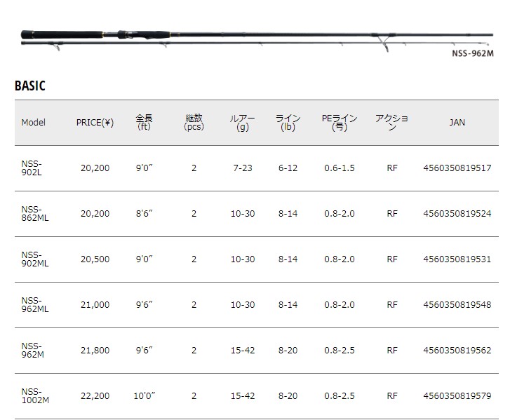Click the 7-23 lure weight value
The image size is (510, 420).
243,168
